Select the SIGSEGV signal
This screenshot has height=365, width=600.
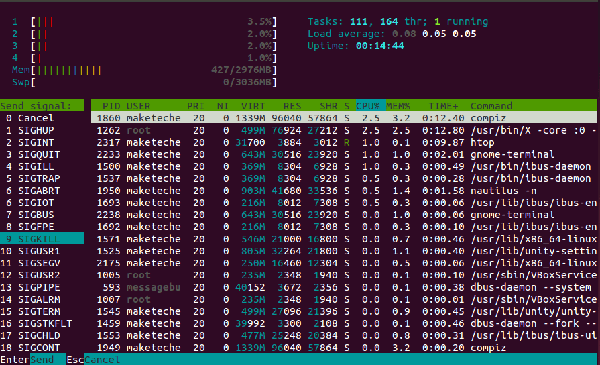point(42,263)
